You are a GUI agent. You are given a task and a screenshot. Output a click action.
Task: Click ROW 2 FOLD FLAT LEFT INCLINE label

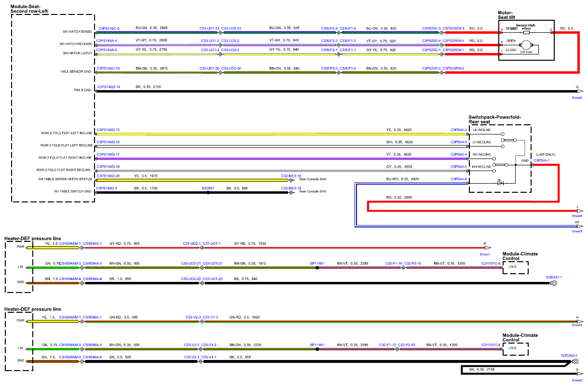pyautogui.click(x=67, y=133)
